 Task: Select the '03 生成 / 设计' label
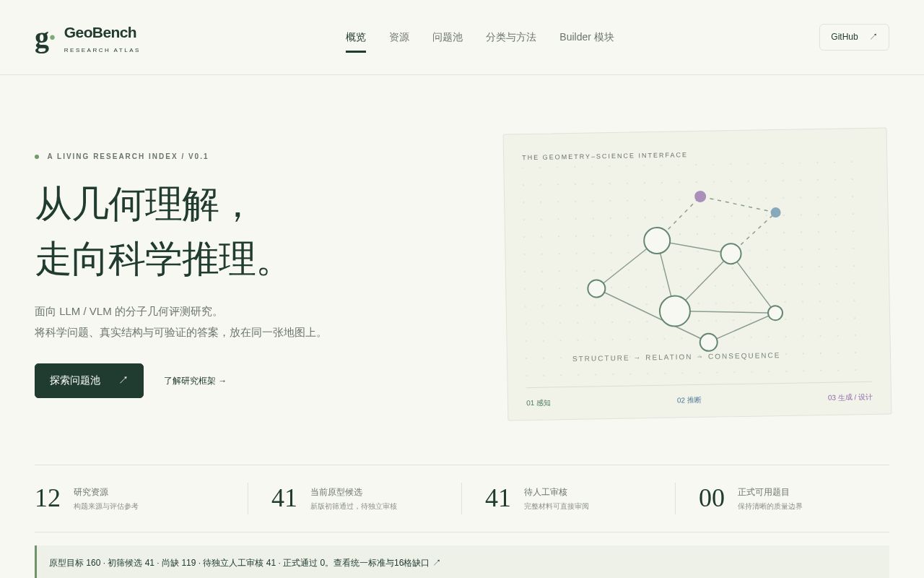coord(850,397)
